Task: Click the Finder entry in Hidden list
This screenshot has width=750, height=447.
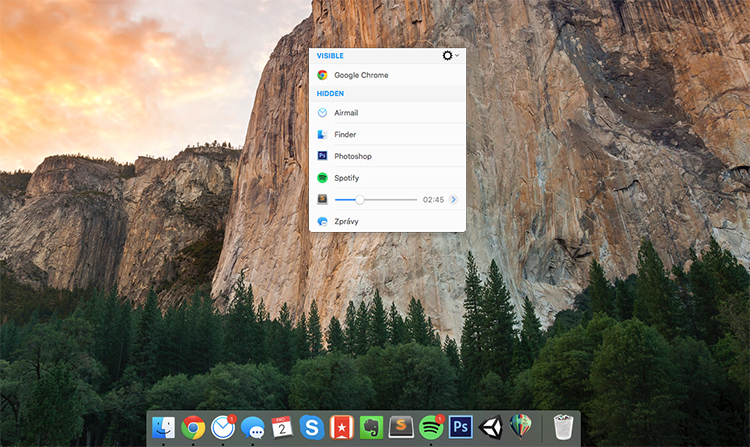Action: pos(345,134)
